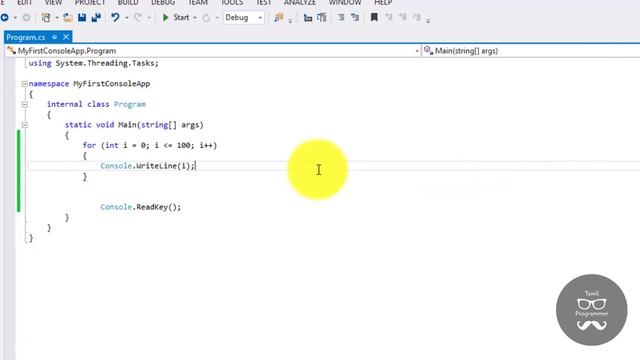Open the EDIT menu
This screenshot has height=360, width=640.
(x=24, y=2)
